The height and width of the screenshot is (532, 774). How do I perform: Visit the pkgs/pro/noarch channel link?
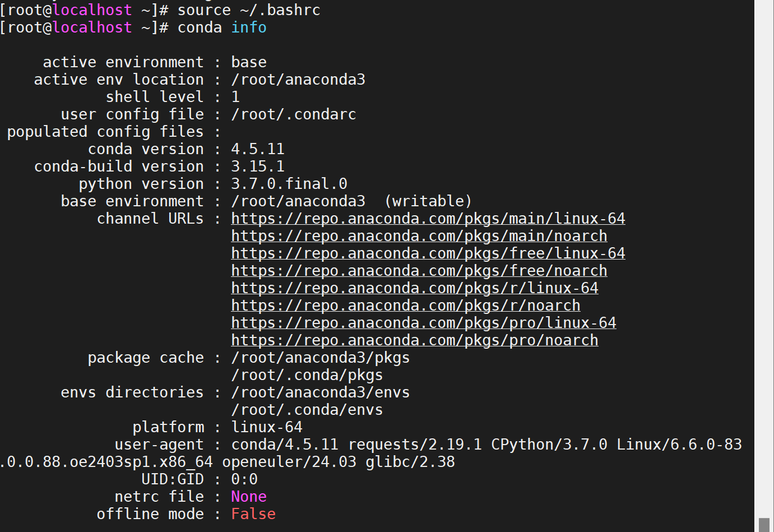click(x=414, y=340)
